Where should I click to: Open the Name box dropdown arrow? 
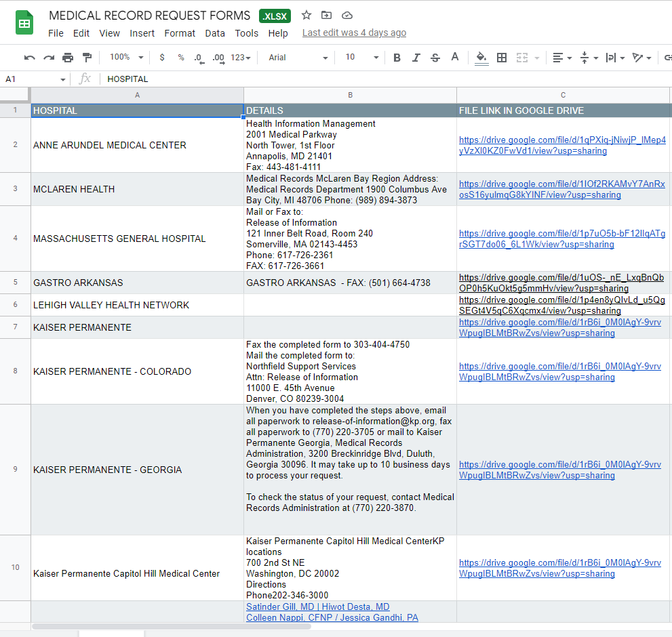(63, 79)
